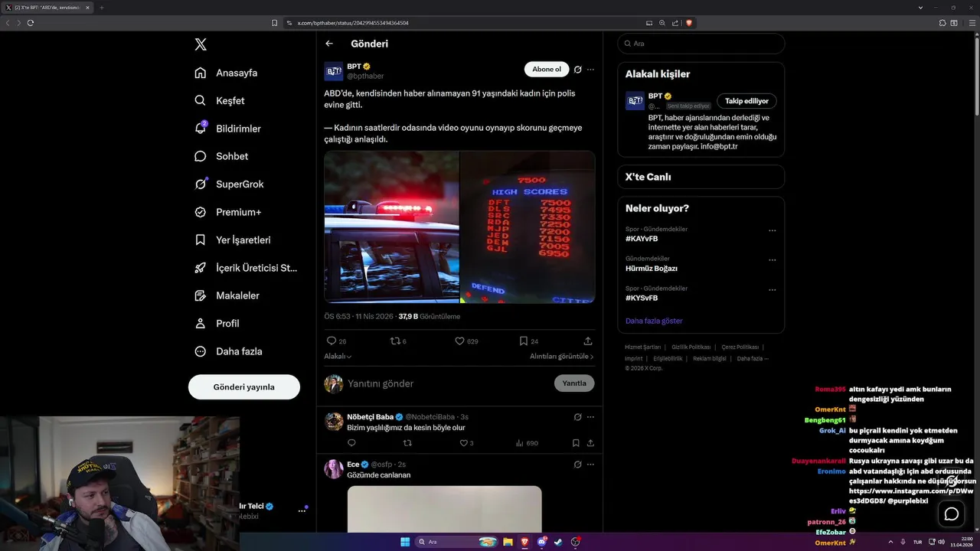The height and width of the screenshot is (551, 980).
Task: Open more options for #KAYvFB trend
Action: [772, 230]
